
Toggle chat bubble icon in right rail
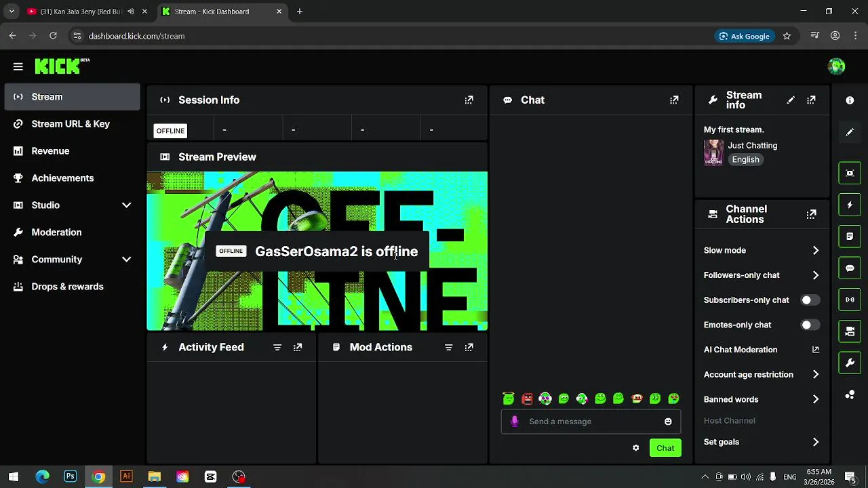[850, 268]
